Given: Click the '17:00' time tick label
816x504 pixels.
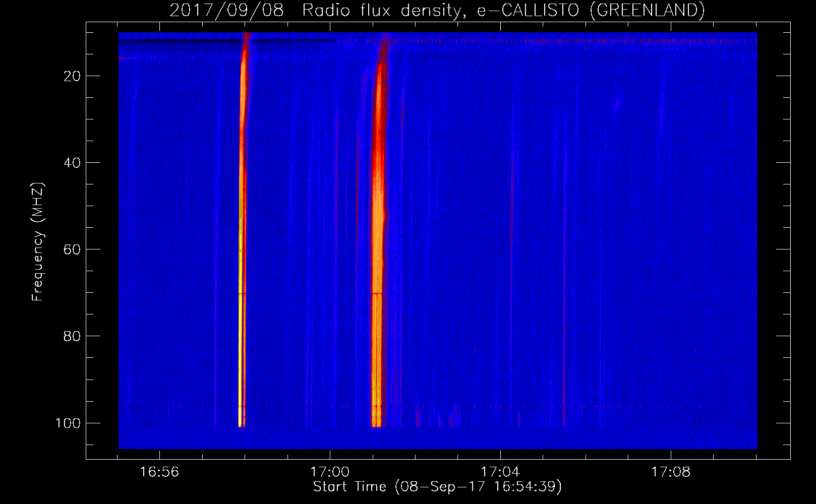Looking at the screenshot, I should 330,472.
